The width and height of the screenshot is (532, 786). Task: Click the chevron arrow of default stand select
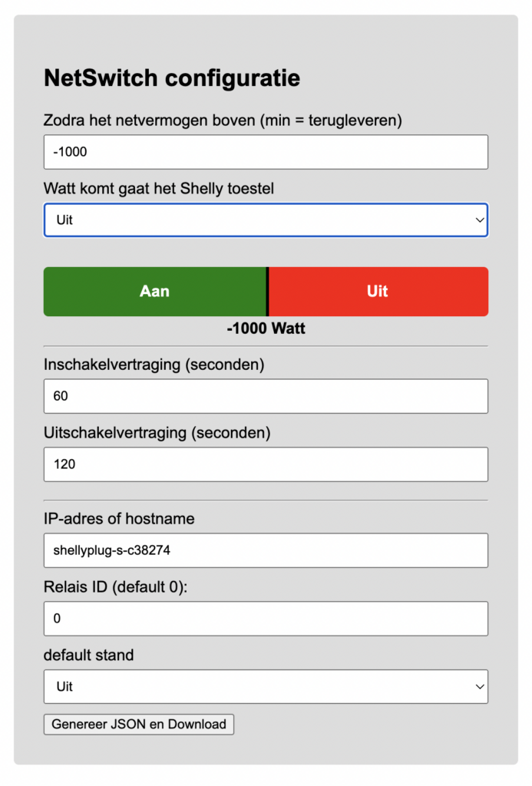tap(480, 686)
